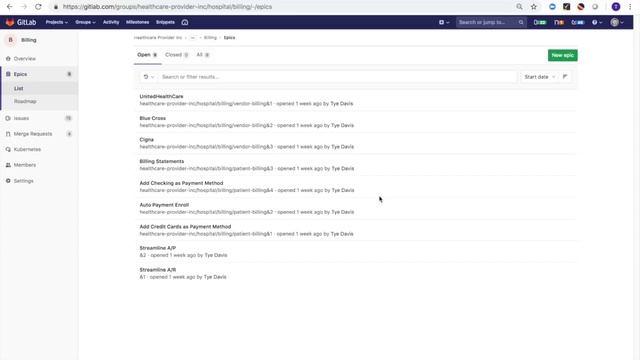Open the Help question-mark dropdown
Image resolution: width=640 pixels, height=360 pixels.
pos(597,22)
